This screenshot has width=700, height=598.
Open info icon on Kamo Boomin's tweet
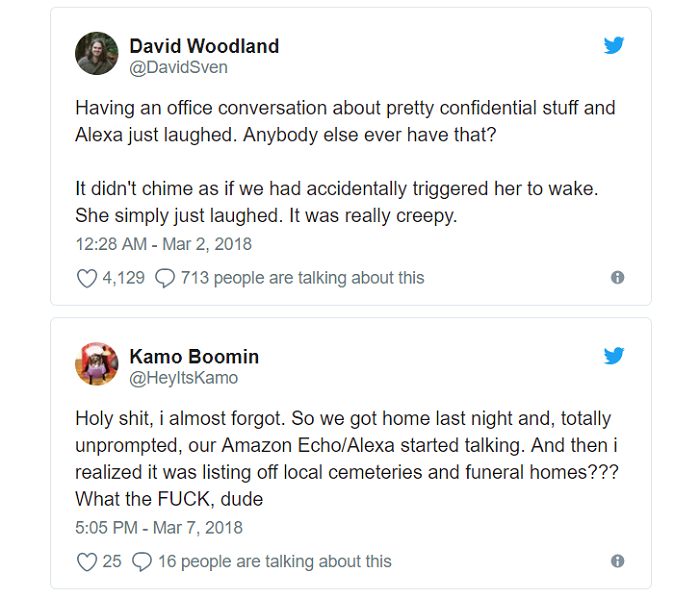[617, 562]
